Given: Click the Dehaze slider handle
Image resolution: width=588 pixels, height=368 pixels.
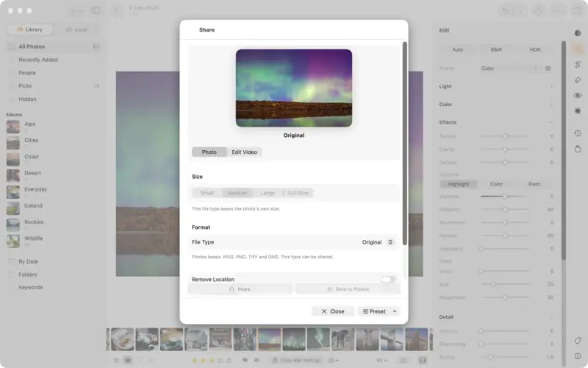Looking at the screenshot, I should pyautogui.click(x=505, y=163).
